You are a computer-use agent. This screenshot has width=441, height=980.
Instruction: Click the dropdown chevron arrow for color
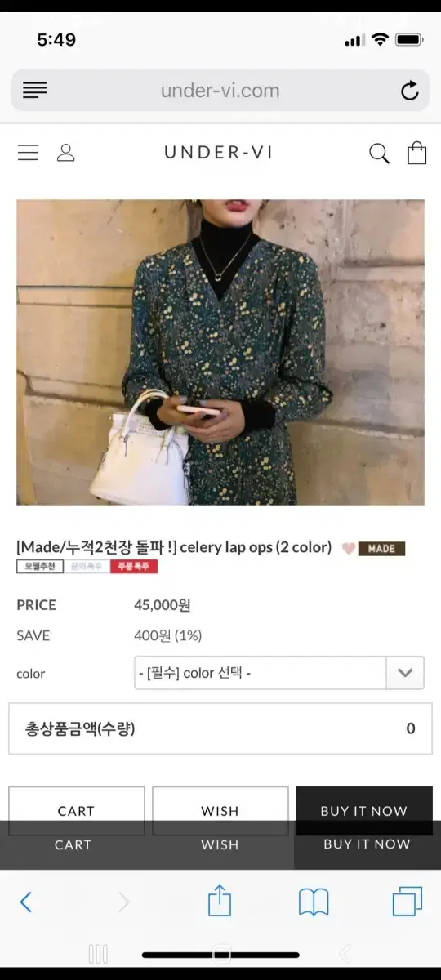[x=405, y=673]
